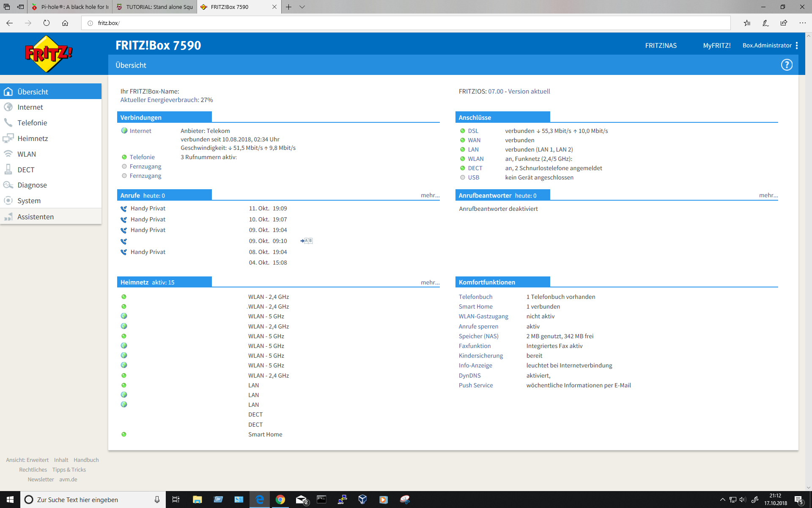
Task: Click the Internet globe icon in sidebar
Action: [8, 107]
